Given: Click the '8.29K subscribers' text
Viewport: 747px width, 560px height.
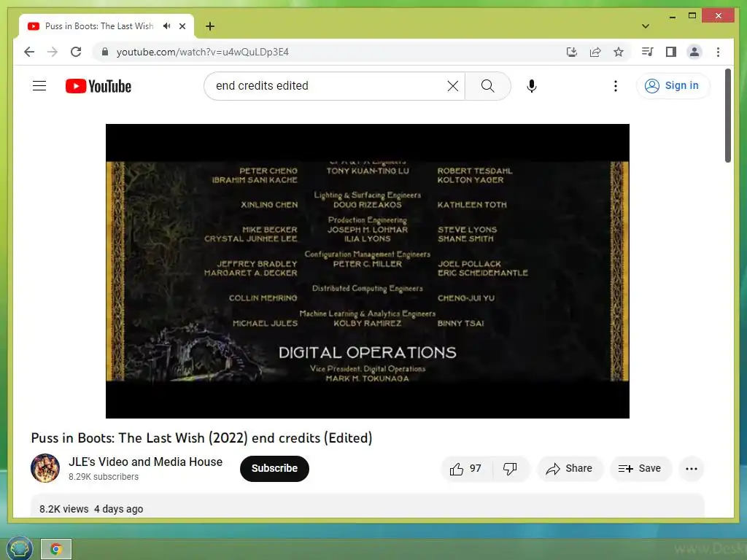Looking at the screenshot, I should coord(104,477).
